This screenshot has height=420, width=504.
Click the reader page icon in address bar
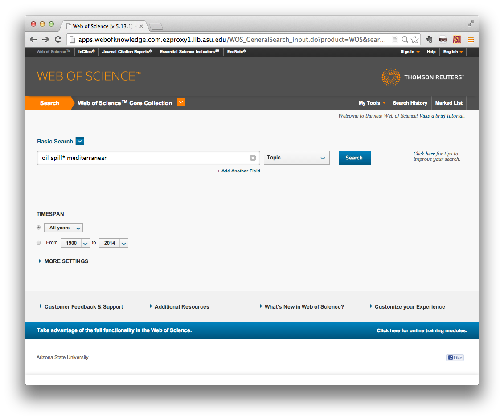[x=395, y=40]
